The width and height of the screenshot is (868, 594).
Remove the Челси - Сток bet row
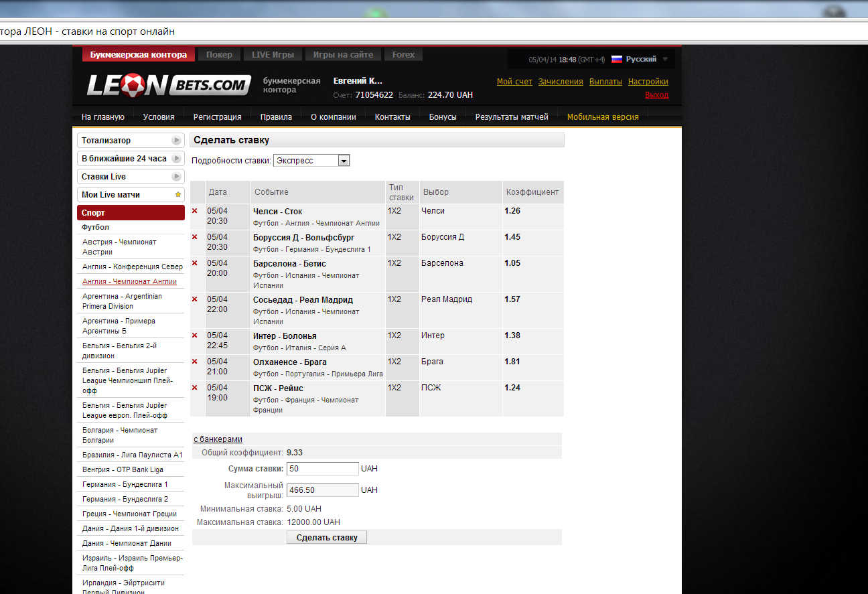[x=195, y=211]
